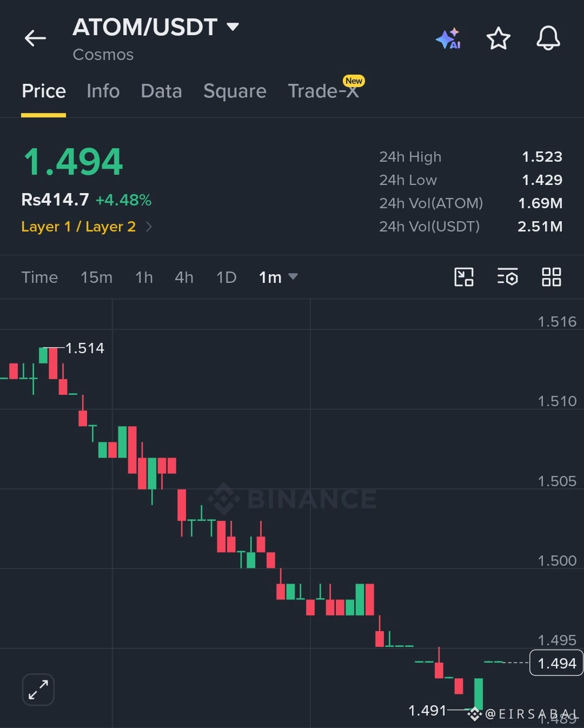Tap the 1.516 axis label
Screen dimensions: 584x728
click(x=557, y=322)
